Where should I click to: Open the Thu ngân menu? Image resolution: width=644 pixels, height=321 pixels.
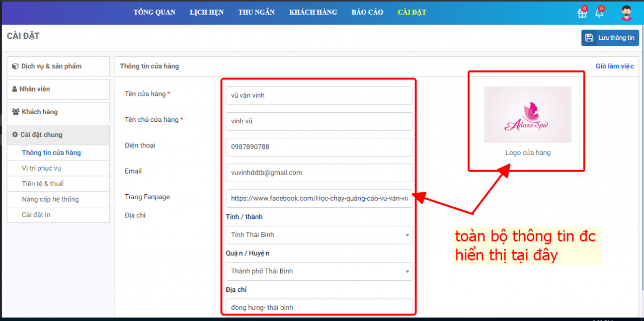[257, 12]
